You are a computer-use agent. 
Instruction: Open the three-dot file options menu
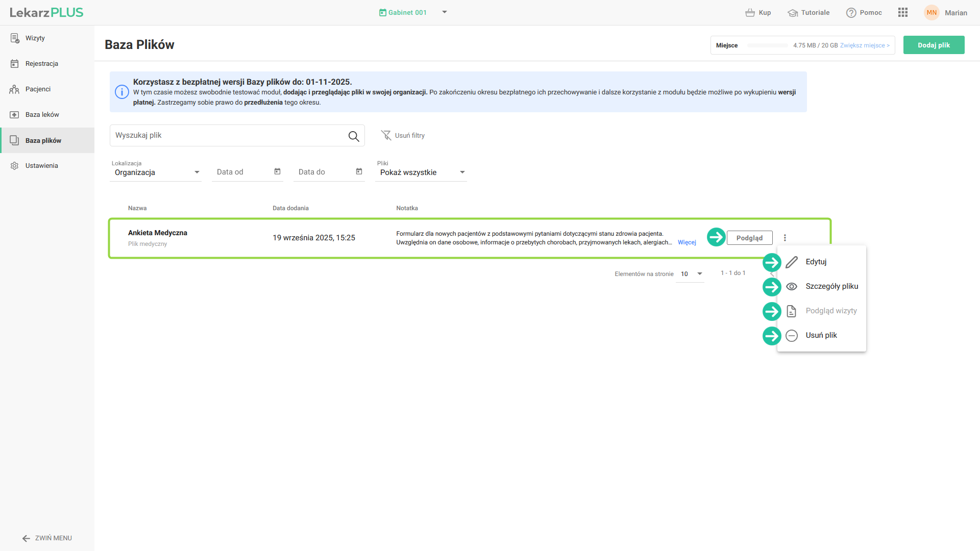pyautogui.click(x=785, y=238)
